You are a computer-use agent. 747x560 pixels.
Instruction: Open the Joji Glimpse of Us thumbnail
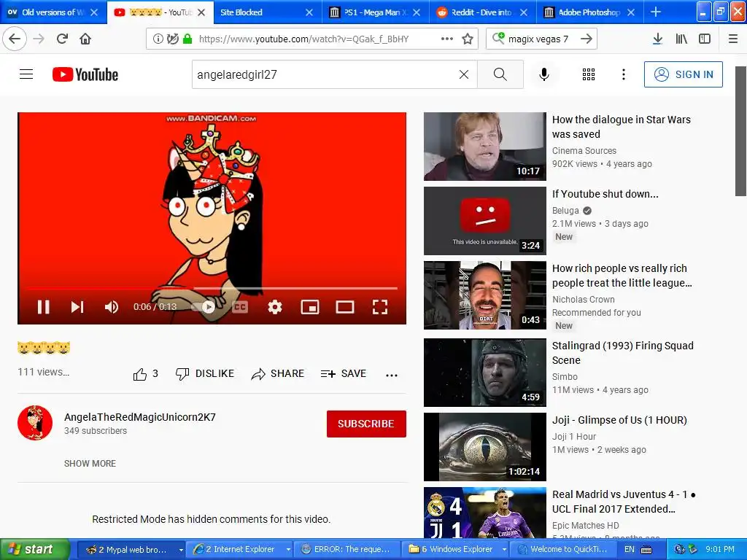(485, 447)
